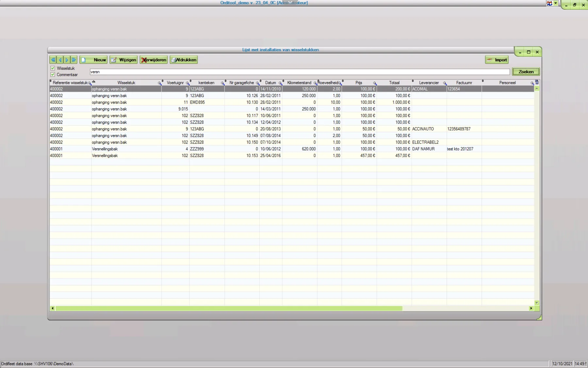Open filter magnifier for Wisselstuk column
Viewport: 588px width, 368px height.
(159, 83)
